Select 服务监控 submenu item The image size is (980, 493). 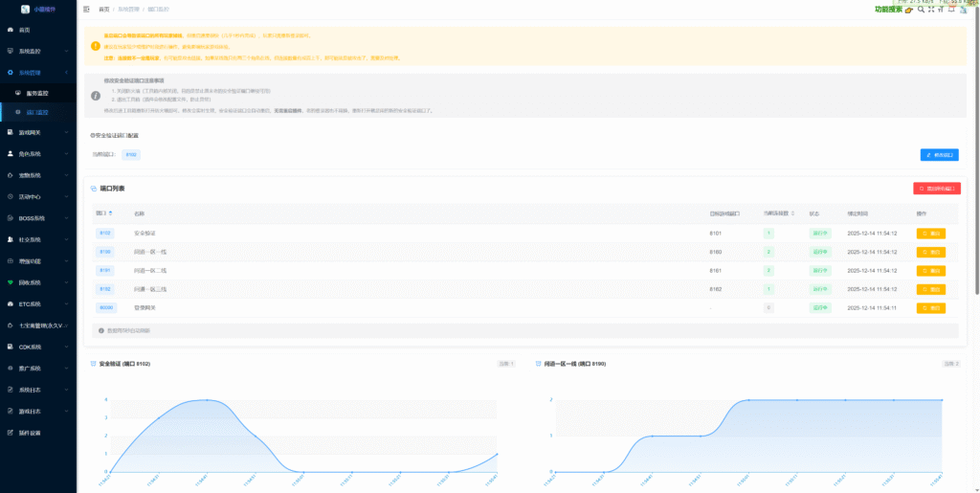37,93
